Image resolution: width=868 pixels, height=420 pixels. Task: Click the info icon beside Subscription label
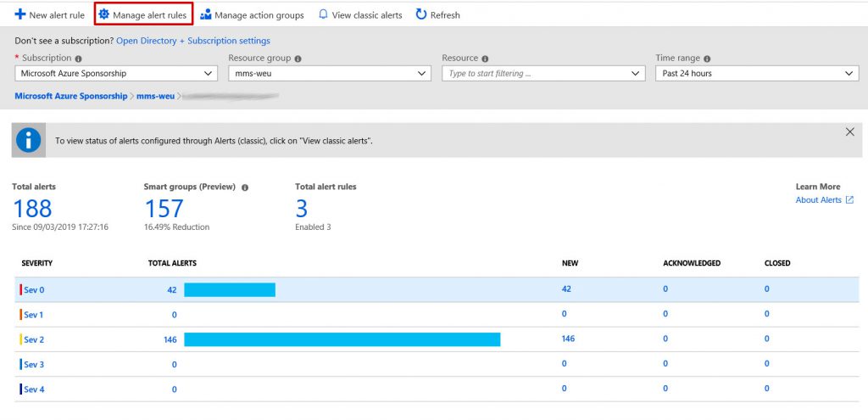(79, 59)
